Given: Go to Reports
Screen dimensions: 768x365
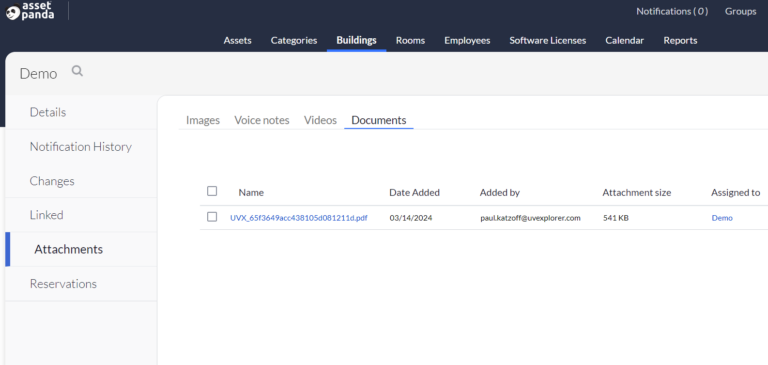Looking at the screenshot, I should click(x=680, y=41).
